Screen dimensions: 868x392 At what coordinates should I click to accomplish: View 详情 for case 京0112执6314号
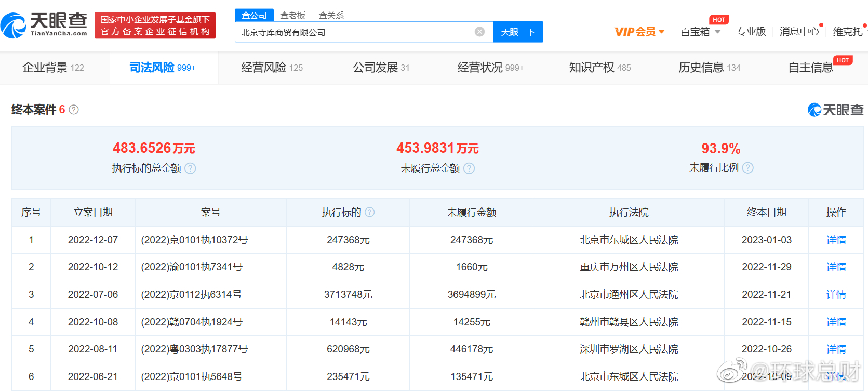836,294
